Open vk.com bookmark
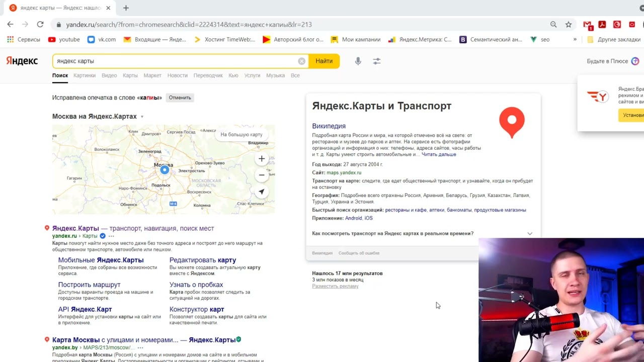This screenshot has width=644, height=362. (102, 39)
